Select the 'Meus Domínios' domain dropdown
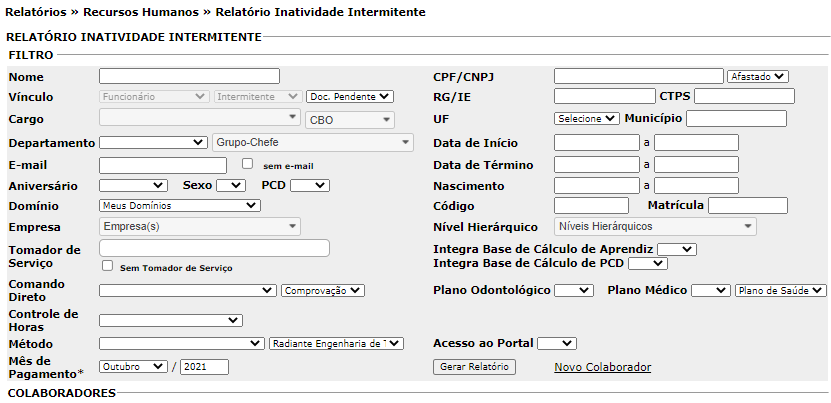831x403 pixels. (x=179, y=205)
